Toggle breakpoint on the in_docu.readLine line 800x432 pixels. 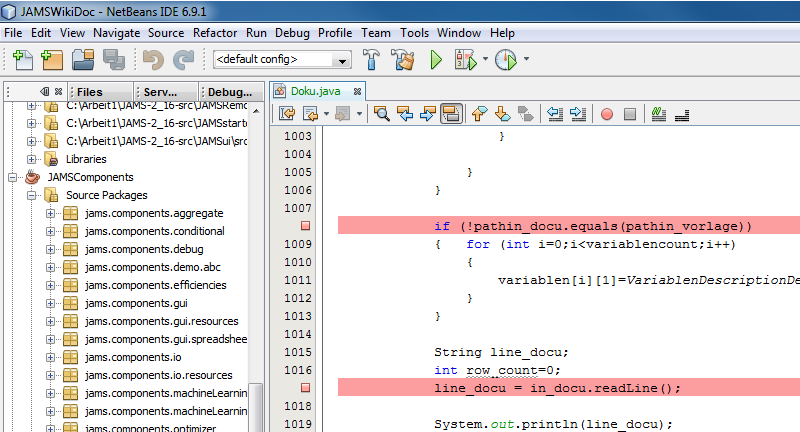coord(305,388)
